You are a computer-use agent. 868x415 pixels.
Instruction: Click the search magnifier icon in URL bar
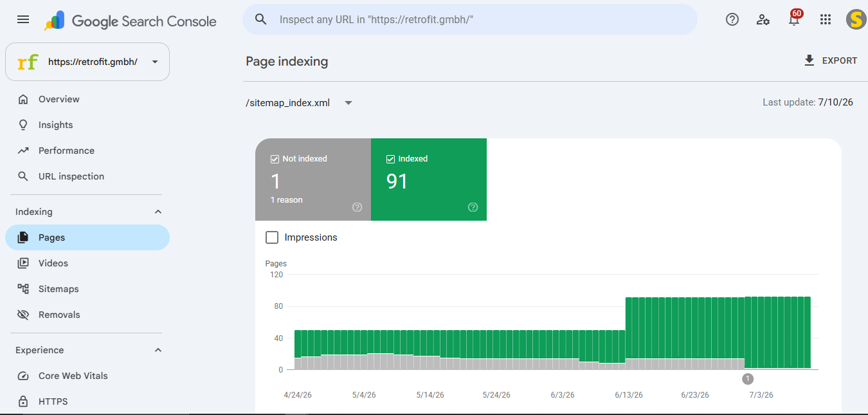[x=260, y=19]
